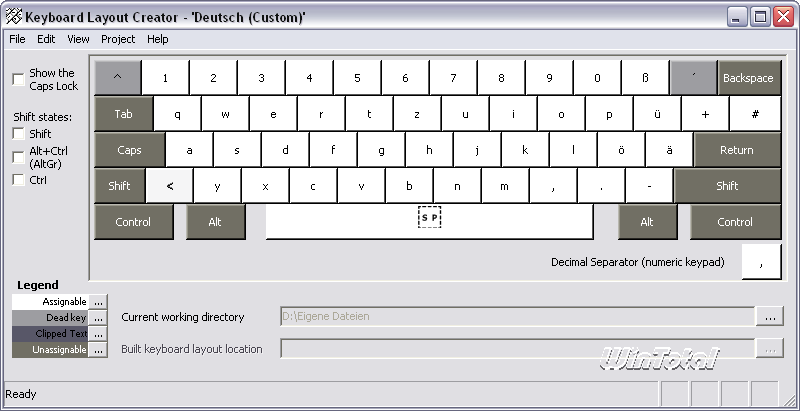Click the acute accent dead key
This screenshot has width=800, height=411.
point(693,78)
